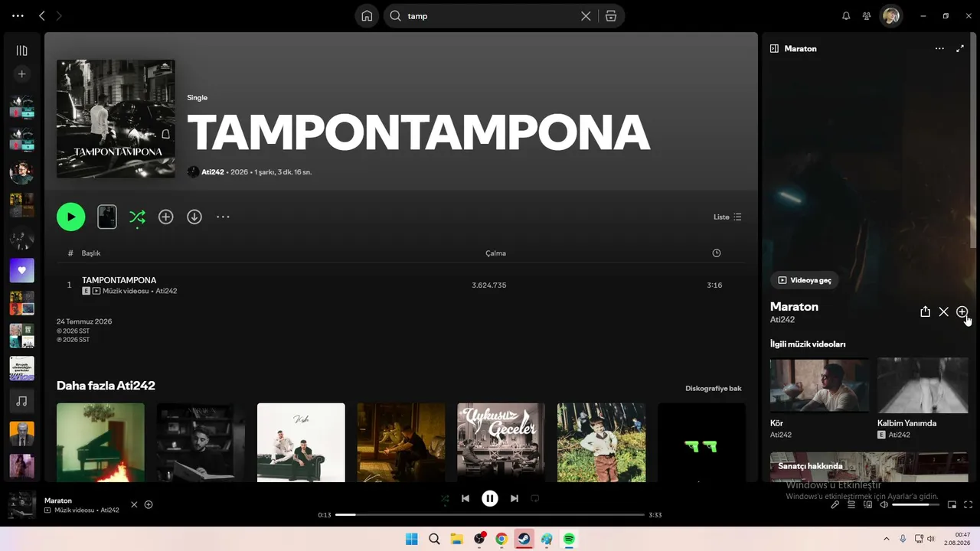This screenshot has width=980, height=551.
Task: Open the Liste view options dropdown
Action: point(727,217)
